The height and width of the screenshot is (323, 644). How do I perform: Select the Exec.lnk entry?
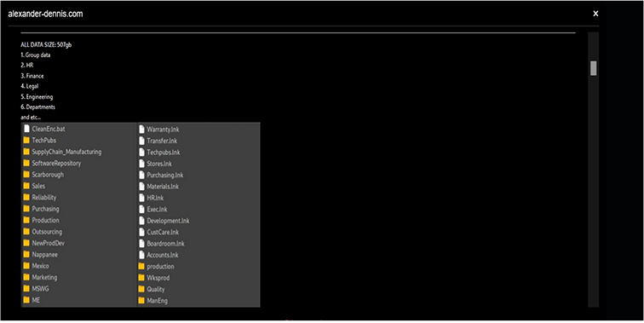tap(153, 209)
